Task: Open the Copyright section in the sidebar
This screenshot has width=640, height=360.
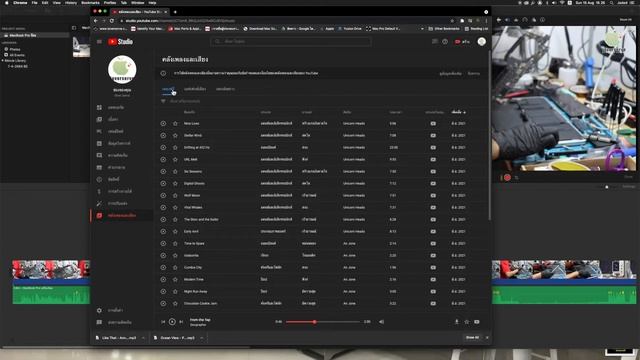Action: click(x=122, y=179)
